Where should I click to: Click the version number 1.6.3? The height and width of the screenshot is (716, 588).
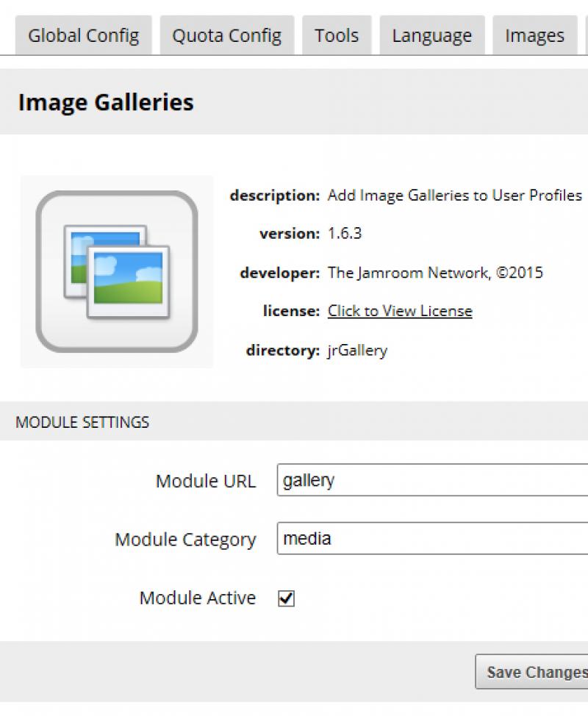tap(345, 234)
